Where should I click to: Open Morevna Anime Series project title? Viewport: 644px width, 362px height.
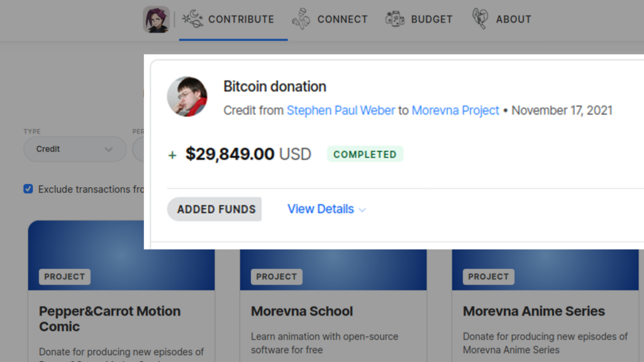tap(533, 311)
